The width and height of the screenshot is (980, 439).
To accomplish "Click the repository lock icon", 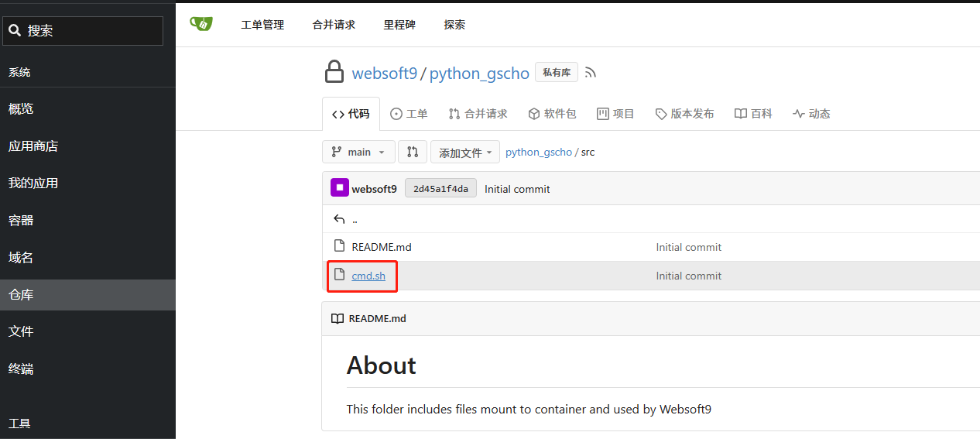I will click(334, 73).
